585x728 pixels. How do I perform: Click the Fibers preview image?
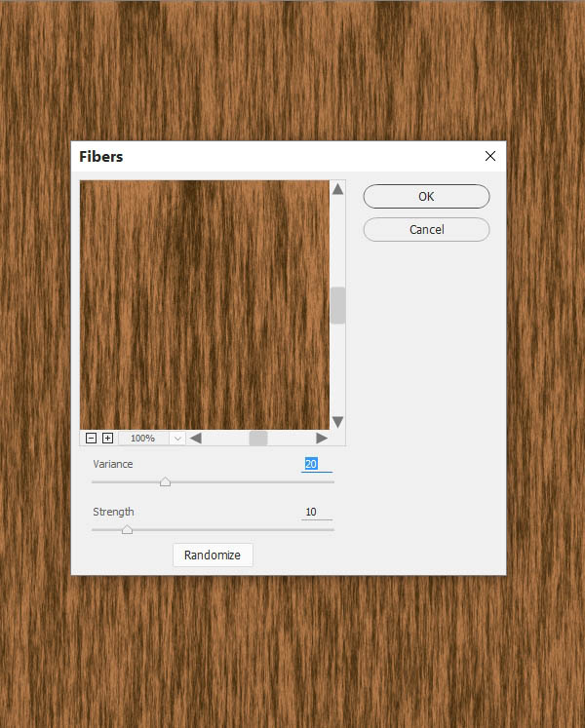coord(205,305)
